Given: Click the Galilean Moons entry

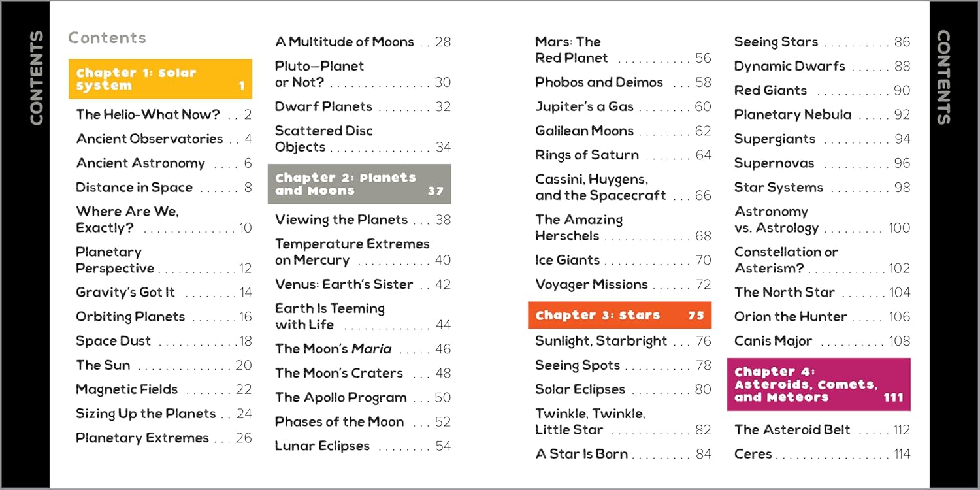Looking at the screenshot, I should click(x=623, y=131).
